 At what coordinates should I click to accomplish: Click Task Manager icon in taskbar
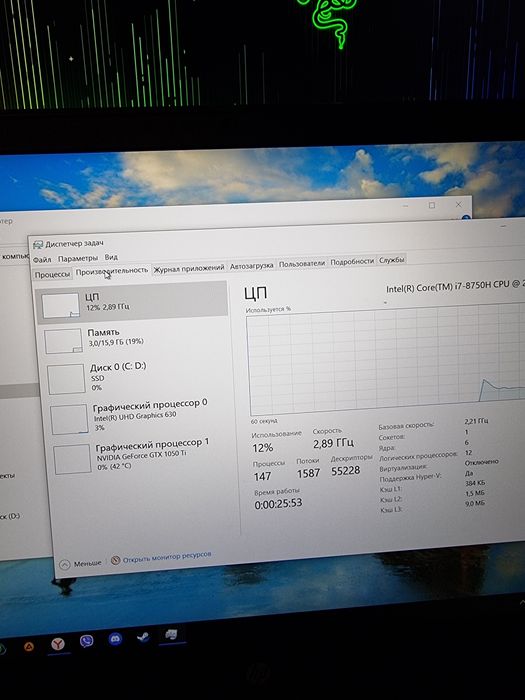tap(171, 634)
